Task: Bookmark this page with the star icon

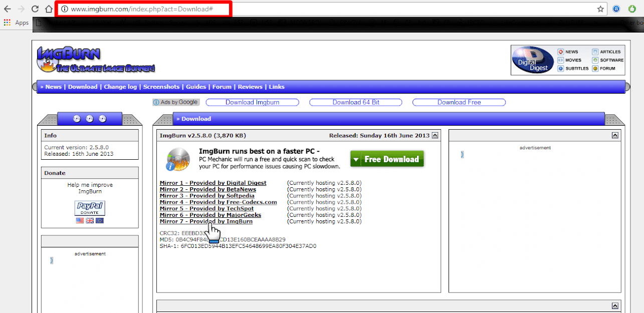Action: pos(600,9)
